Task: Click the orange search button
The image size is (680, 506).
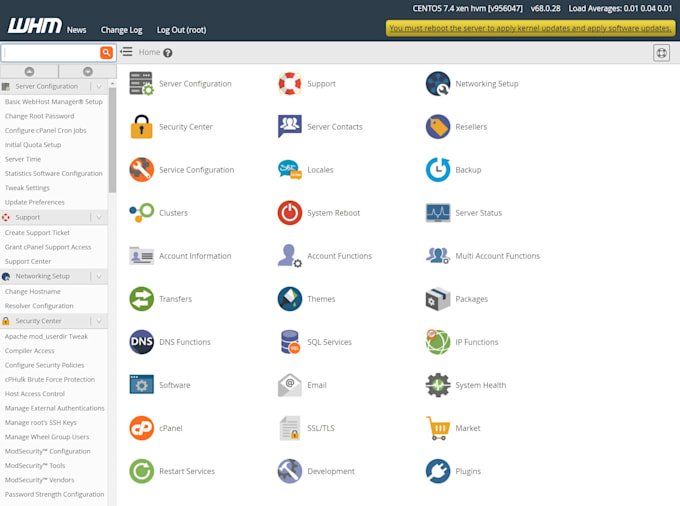Action: point(106,52)
